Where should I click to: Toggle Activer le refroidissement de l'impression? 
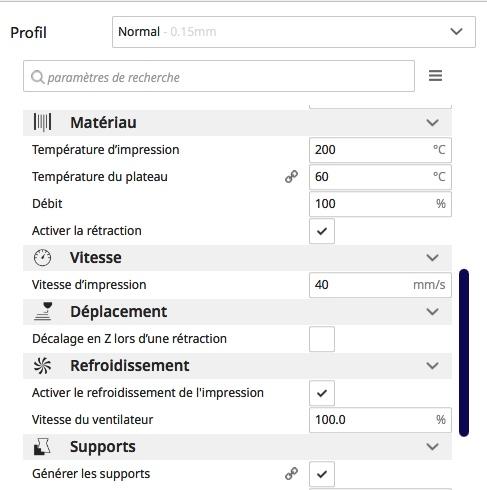(322, 393)
